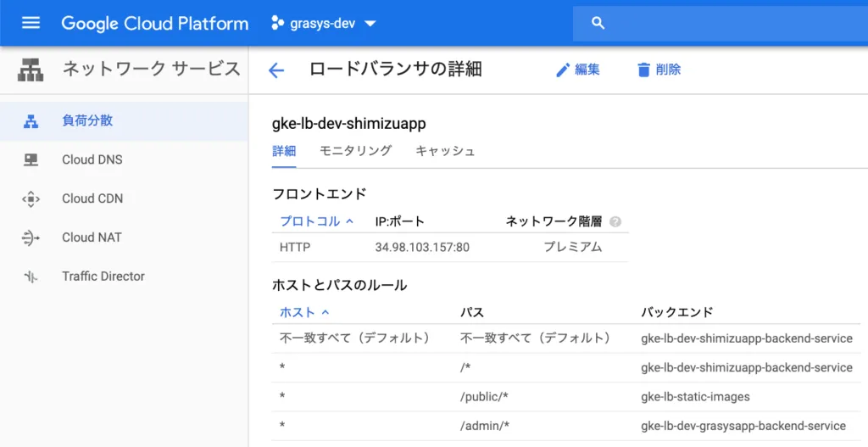
Task: Sort by ホスト column header
Action: click(x=298, y=312)
